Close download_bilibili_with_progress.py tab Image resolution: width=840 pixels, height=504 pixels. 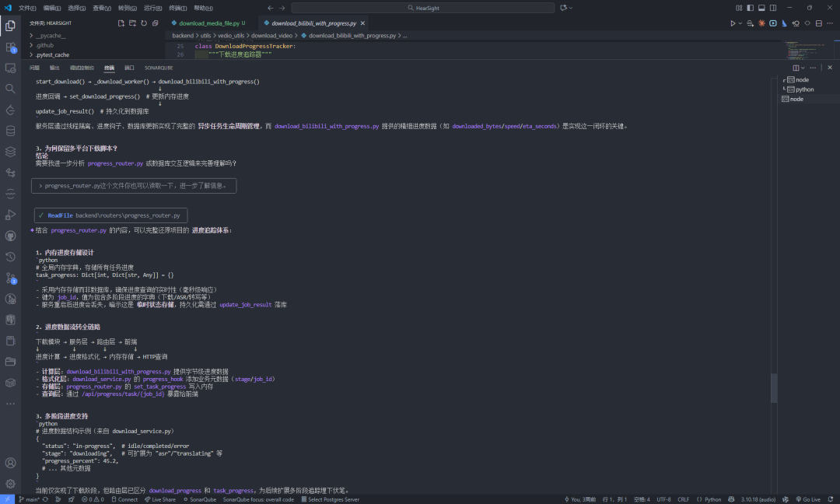[x=362, y=23]
